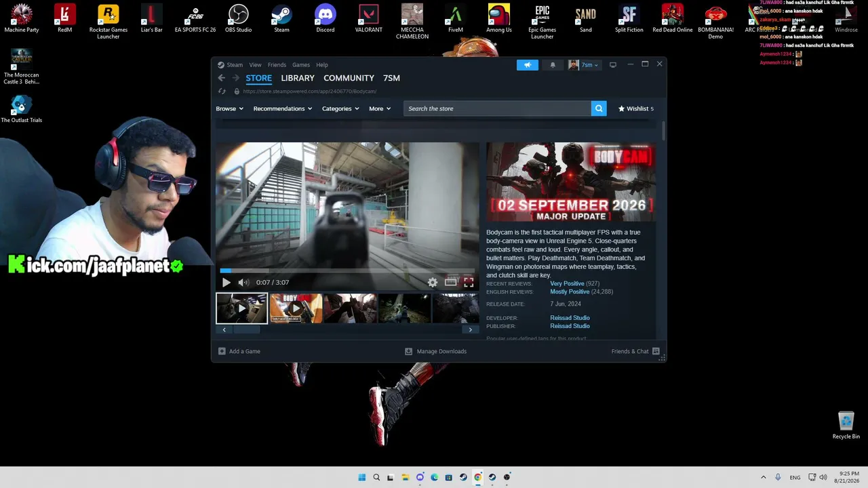Open the Rockstar Games Launcher desktop icon

108,22
